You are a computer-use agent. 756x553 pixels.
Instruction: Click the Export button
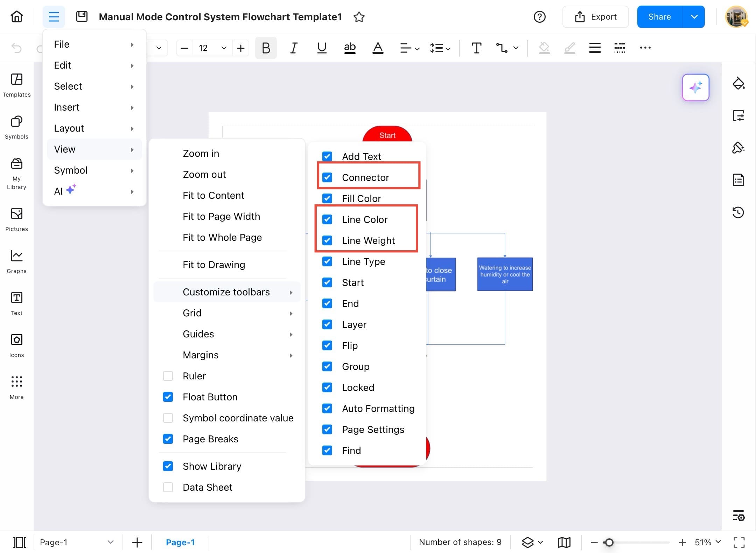coord(595,16)
